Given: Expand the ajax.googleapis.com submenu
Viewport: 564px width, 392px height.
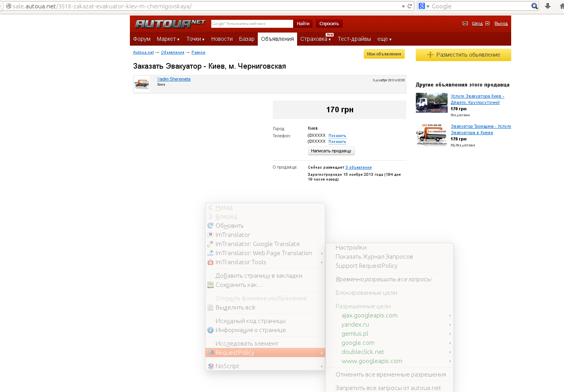Looking at the screenshot, I should 450,315.
